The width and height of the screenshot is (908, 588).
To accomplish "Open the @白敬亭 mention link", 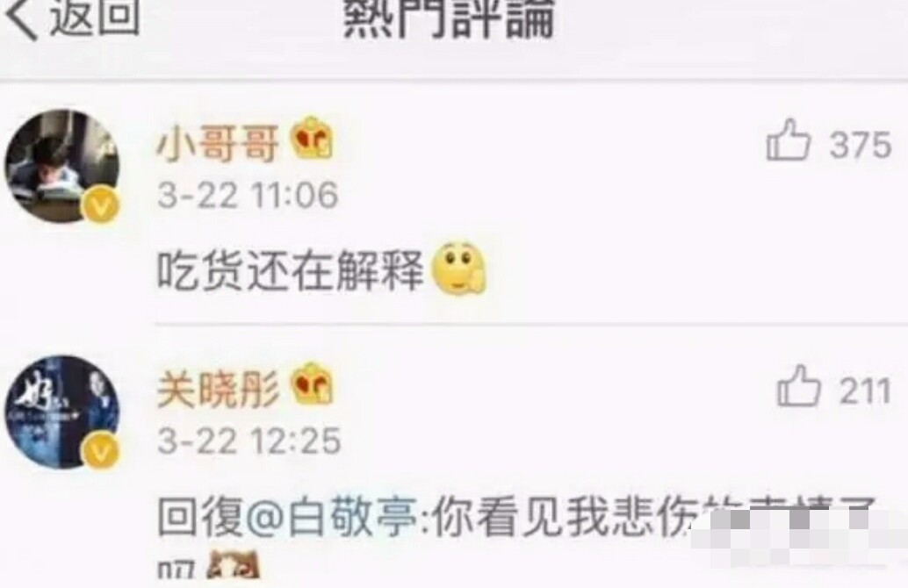I will [333, 516].
